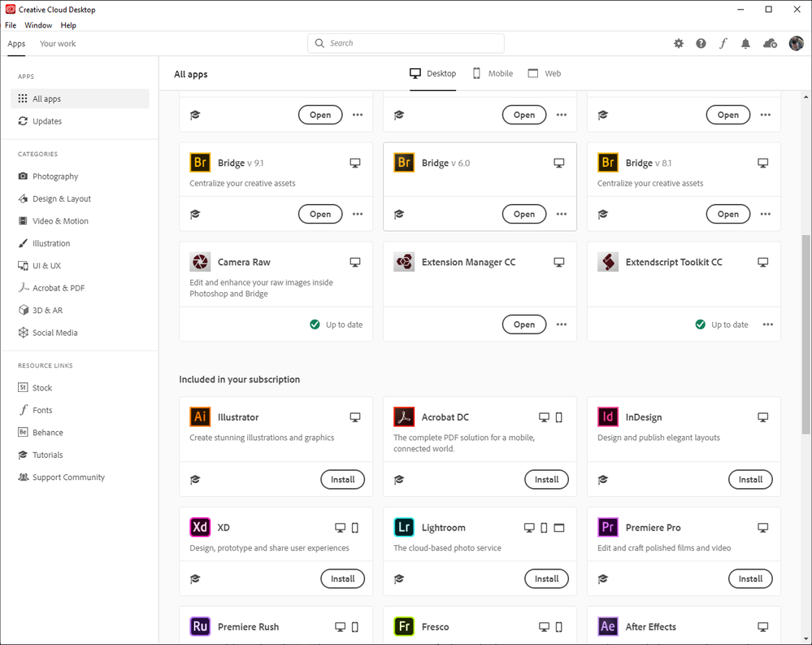812x645 pixels.
Task: Click the Premiere Pro app icon
Action: point(608,528)
